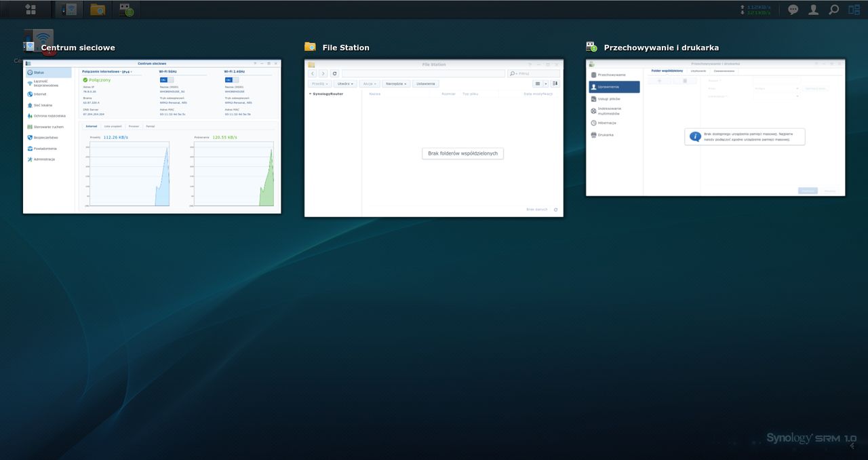Toggle the Wi-Fi 5GHz ON switch
This screenshot has height=460, width=868.
(x=166, y=80)
